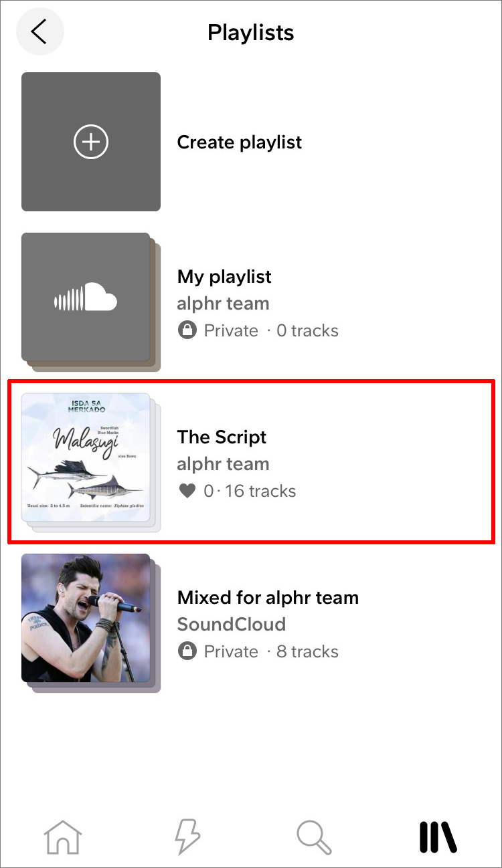Tap the heart icon on The Script
Image resolution: width=502 pixels, height=868 pixels.
pyautogui.click(x=187, y=491)
